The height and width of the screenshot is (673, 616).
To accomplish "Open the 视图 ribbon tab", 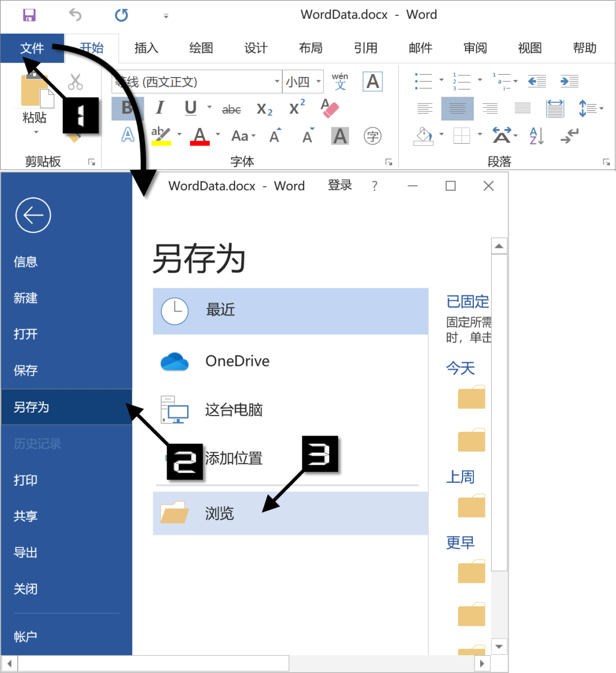I will (530, 48).
